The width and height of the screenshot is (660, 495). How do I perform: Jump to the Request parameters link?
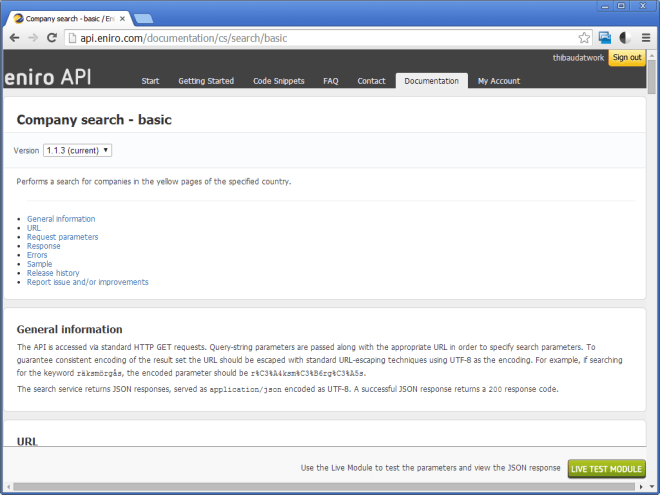coord(62,237)
